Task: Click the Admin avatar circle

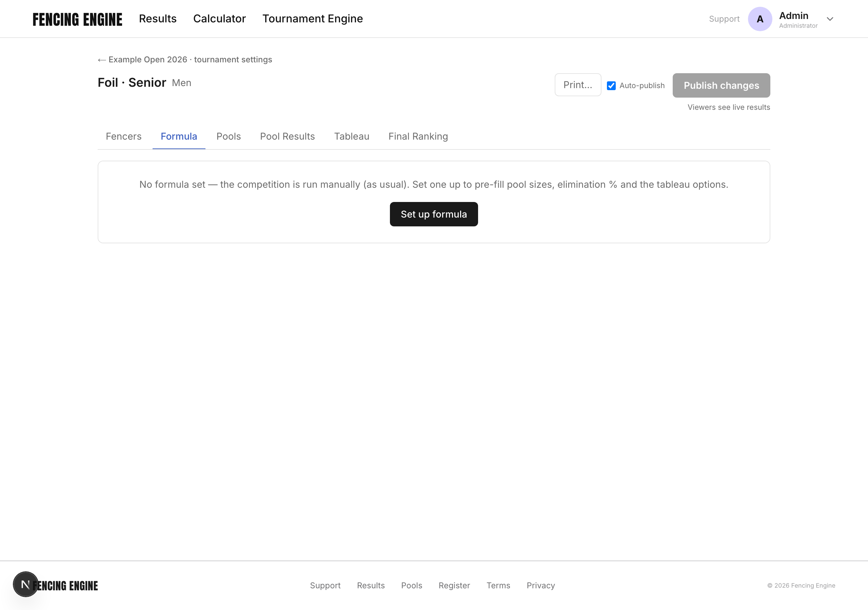Action: [x=760, y=19]
